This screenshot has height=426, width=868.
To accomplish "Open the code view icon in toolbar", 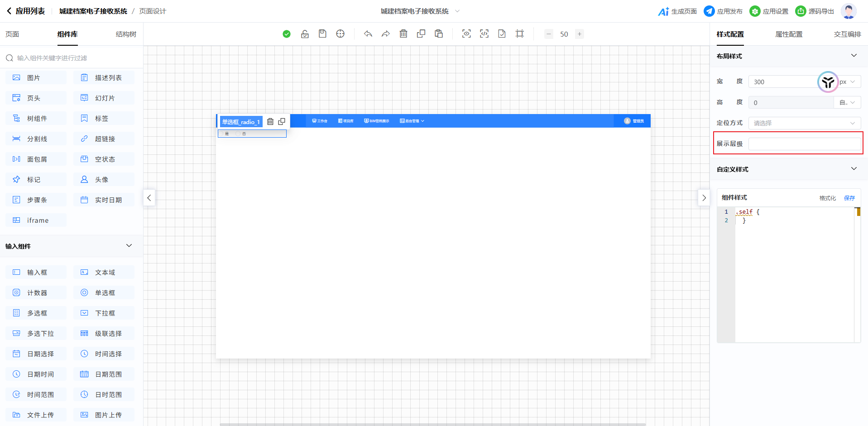I will click(484, 34).
